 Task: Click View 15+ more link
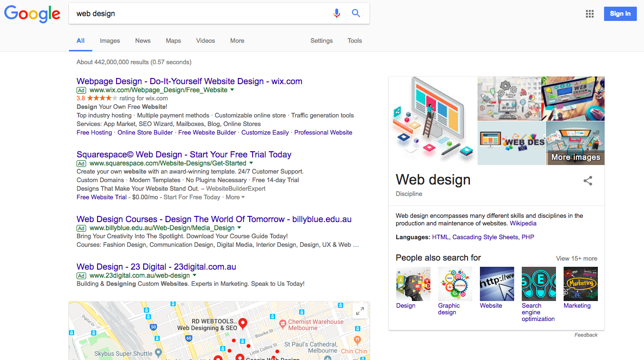click(x=576, y=258)
